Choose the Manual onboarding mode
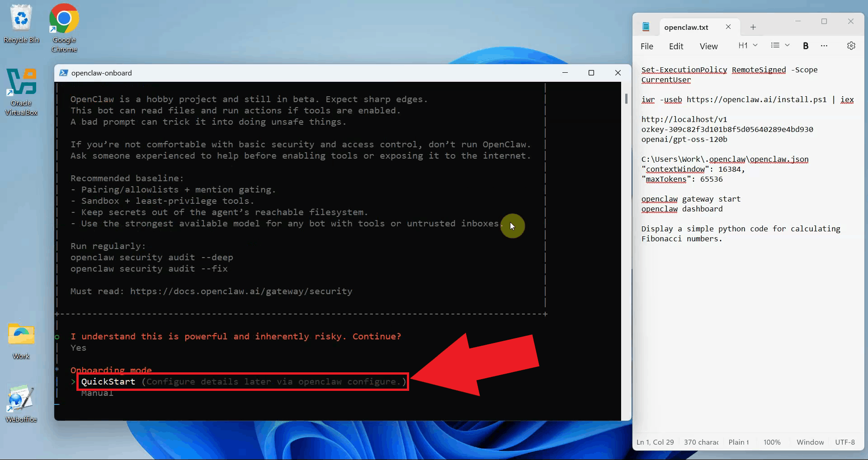The width and height of the screenshot is (868, 460). pyautogui.click(x=97, y=393)
